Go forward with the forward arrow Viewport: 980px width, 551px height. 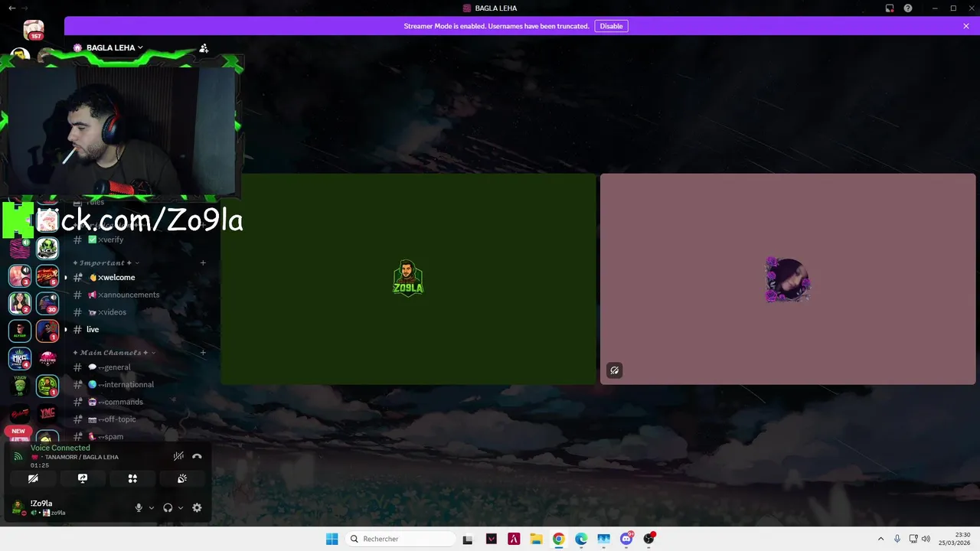[x=24, y=8]
